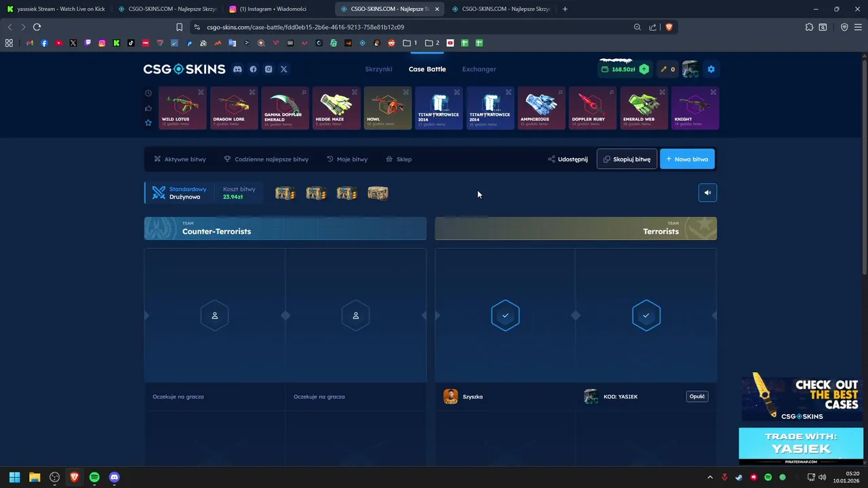This screenshot has width=868, height=488.
Task: Click the Emerald Web gloves card
Action: pos(644,108)
